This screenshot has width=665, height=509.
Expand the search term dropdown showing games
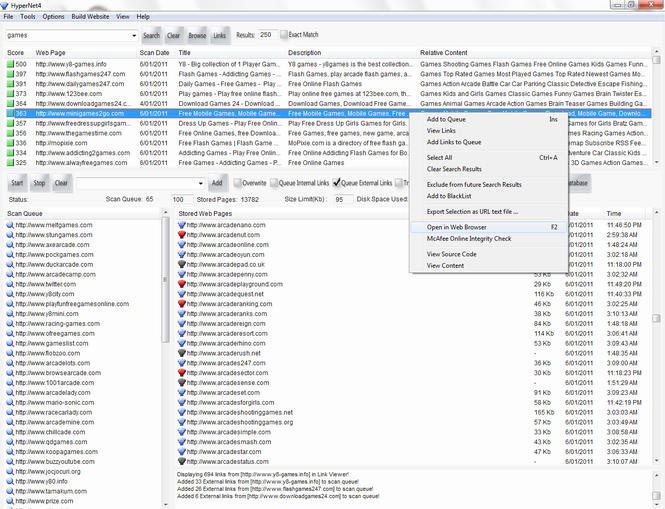pyautogui.click(x=134, y=36)
